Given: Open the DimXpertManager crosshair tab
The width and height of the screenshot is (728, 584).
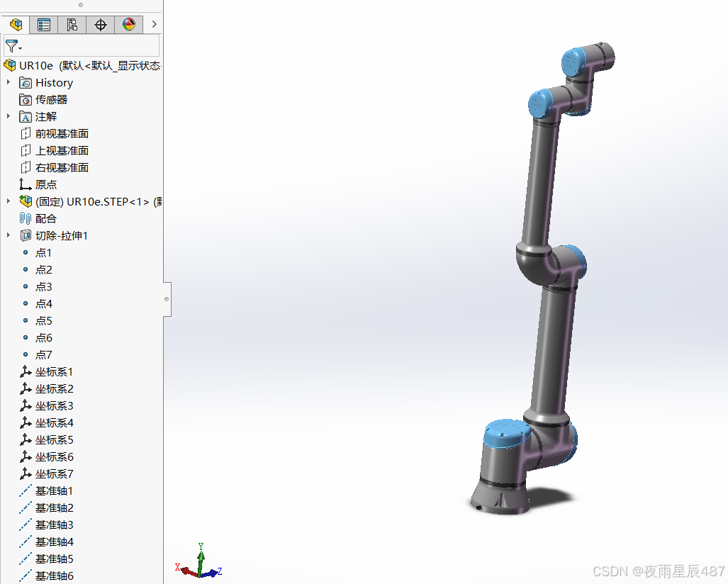Looking at the screenshot, I should coord(100,24).
